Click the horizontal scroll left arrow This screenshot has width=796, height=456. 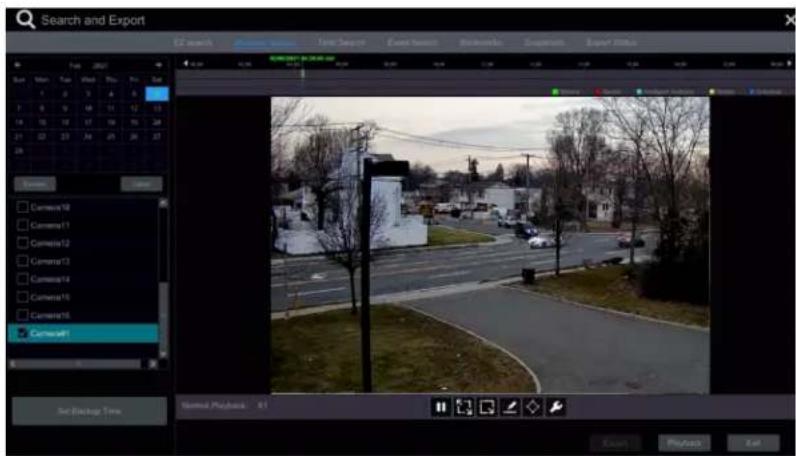pos(13,364)
